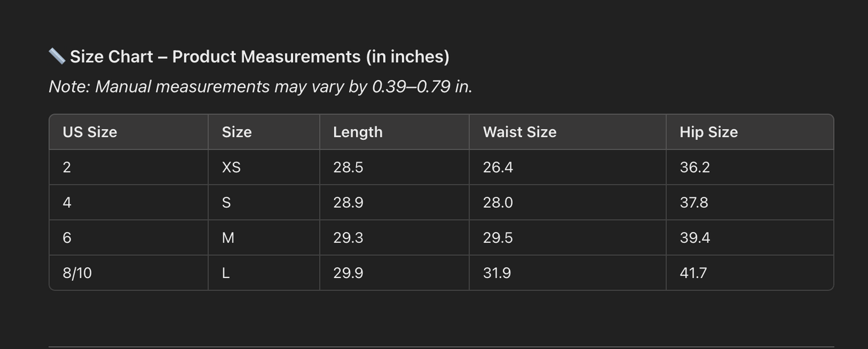The height and width of the screenshot is (349, 868).
Task: Click the Waist Size column header
Action: pos(520,132)
